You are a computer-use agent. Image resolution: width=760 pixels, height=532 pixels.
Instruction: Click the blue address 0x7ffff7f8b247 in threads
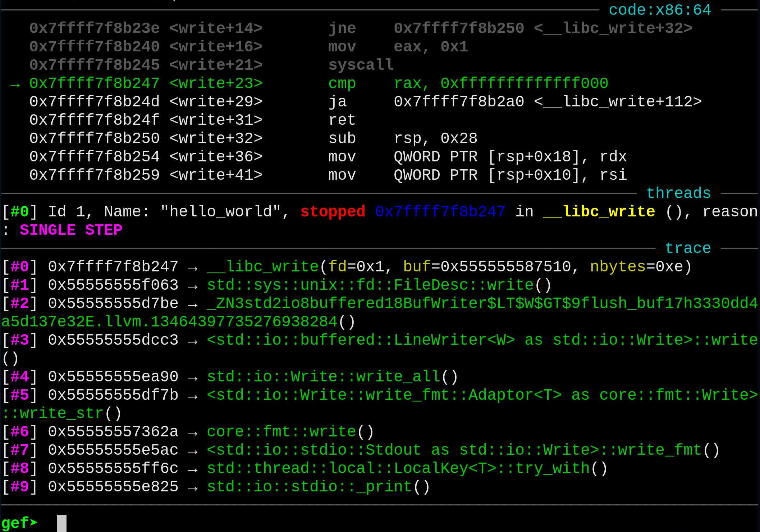pos(440,211)
